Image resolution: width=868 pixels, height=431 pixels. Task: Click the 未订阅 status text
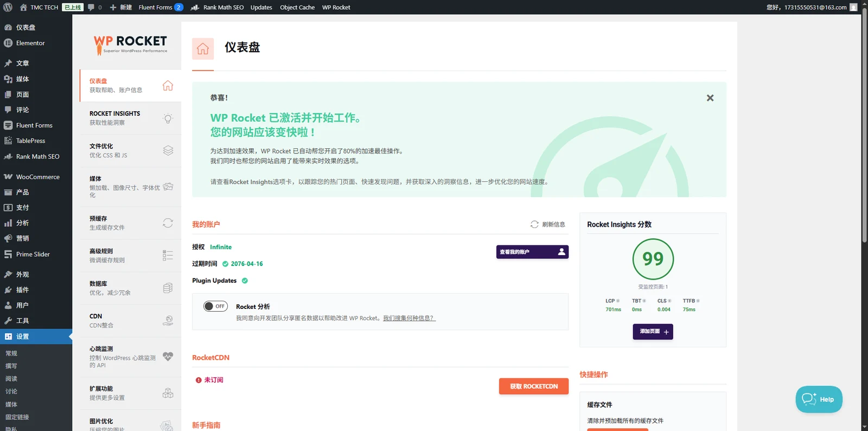pyautogui.click(x=214, y=380)
